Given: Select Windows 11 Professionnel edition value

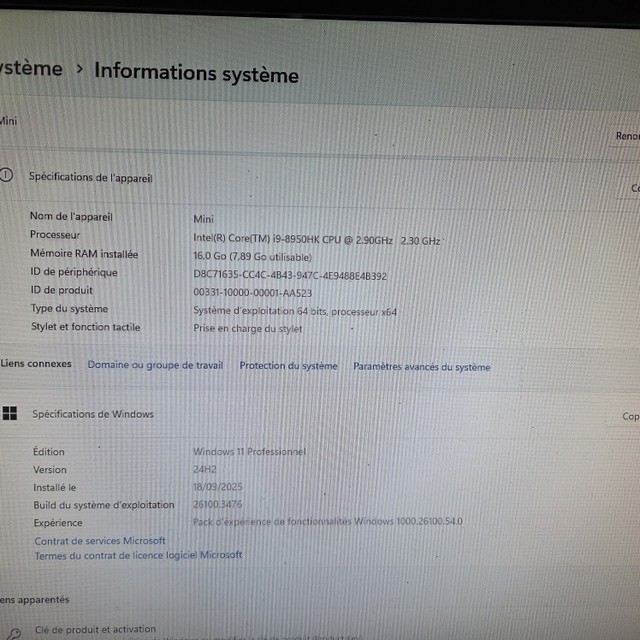Looking at the screenshot, I should 249,451.
